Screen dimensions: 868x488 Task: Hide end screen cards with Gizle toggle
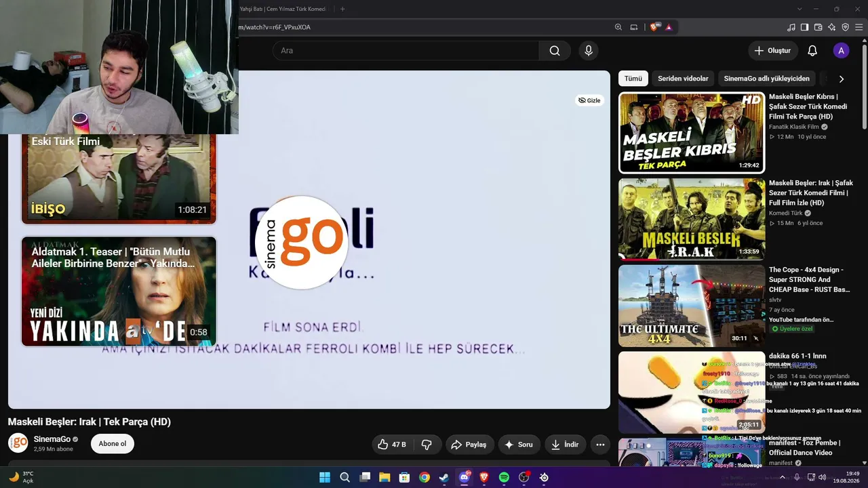tap(589, 100)
